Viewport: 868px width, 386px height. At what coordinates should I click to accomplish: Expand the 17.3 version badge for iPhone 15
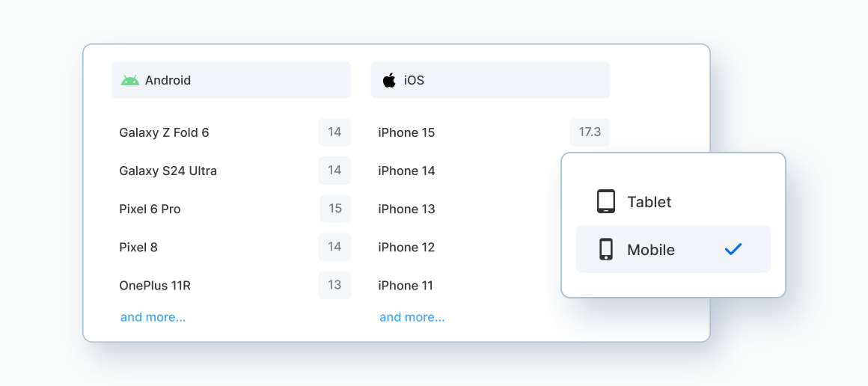tap(590, 132)
